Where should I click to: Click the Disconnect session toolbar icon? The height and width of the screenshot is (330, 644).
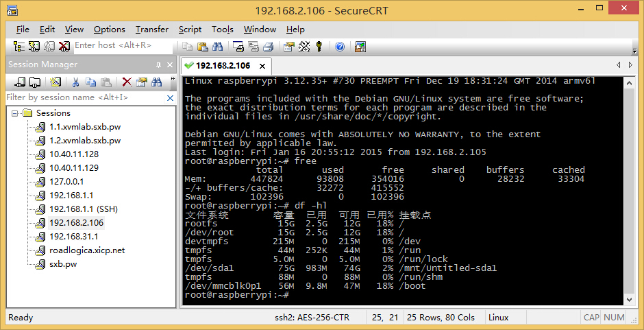point(64,47)
